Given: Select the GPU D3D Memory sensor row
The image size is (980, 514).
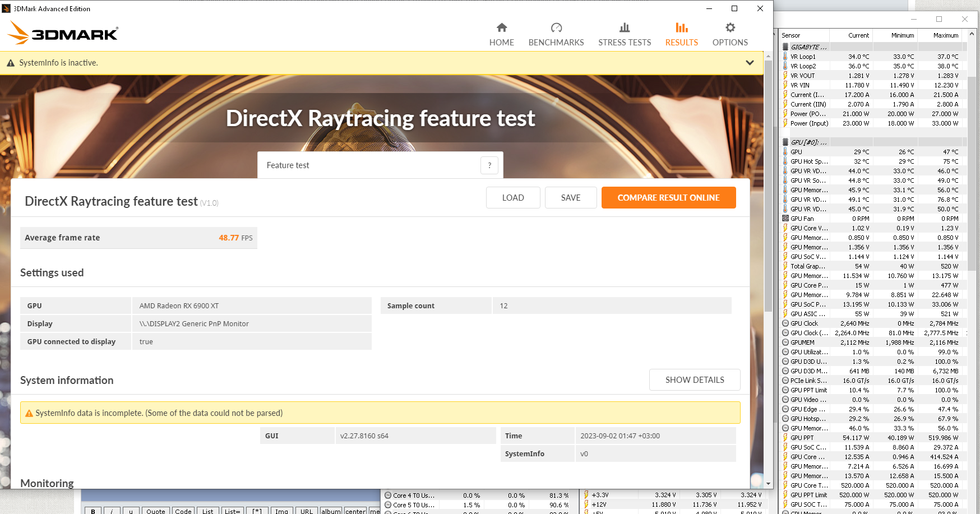Looking at the screenshot, I should pos(872,371).
